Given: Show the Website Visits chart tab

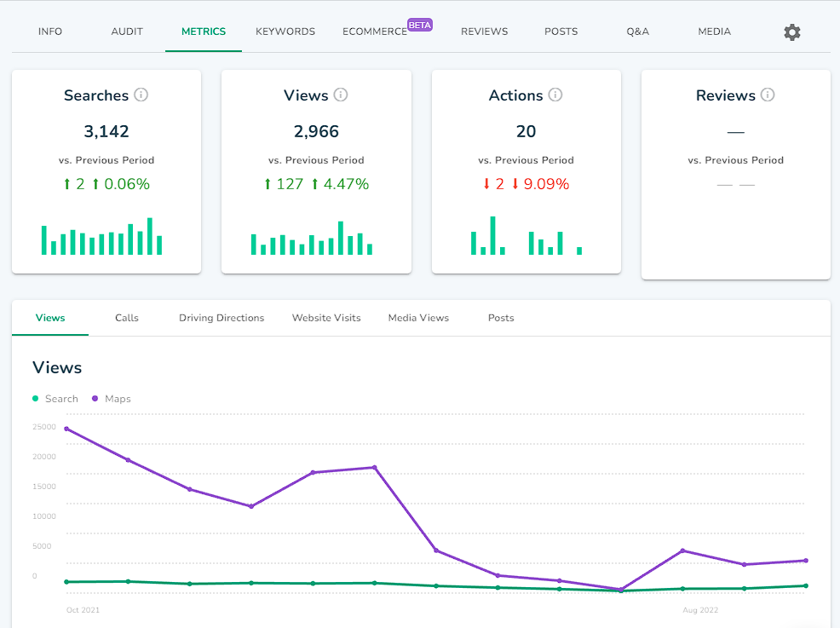Looking at the screenshot, I should point(326,318).
